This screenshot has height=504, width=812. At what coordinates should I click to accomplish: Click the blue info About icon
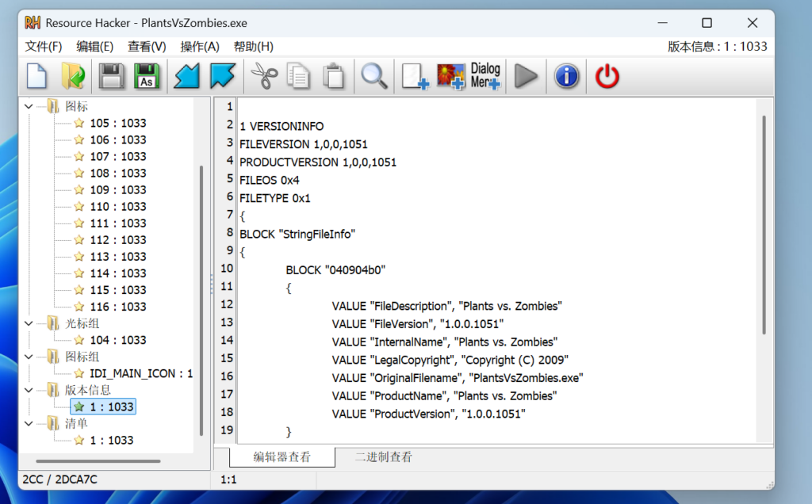[x=566, y=76]
